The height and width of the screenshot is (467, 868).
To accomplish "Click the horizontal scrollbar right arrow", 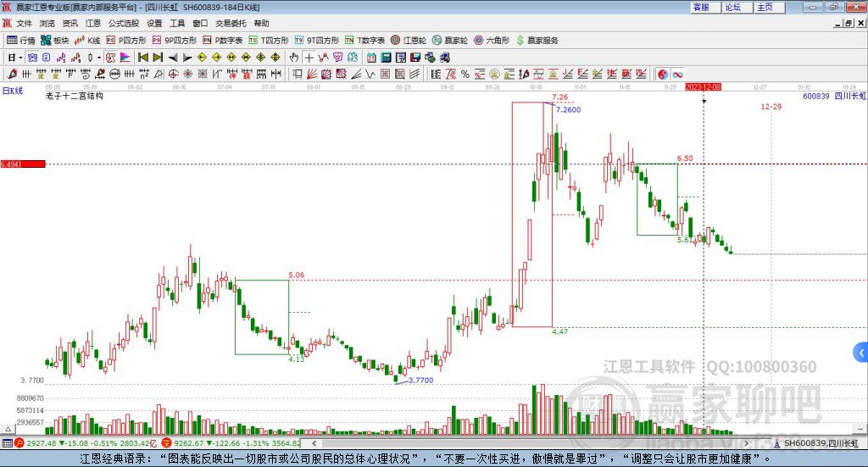I will click(746, 443).
